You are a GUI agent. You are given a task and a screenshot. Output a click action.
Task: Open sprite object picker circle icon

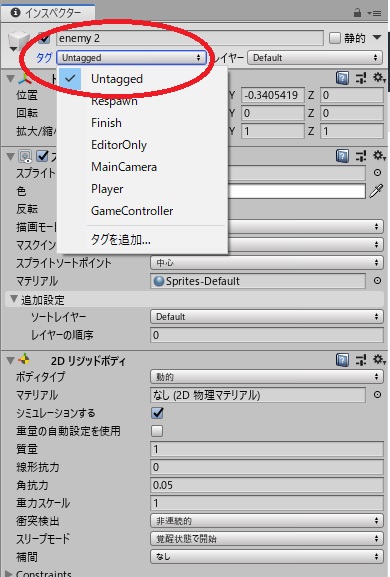click(x=377, y=173)
